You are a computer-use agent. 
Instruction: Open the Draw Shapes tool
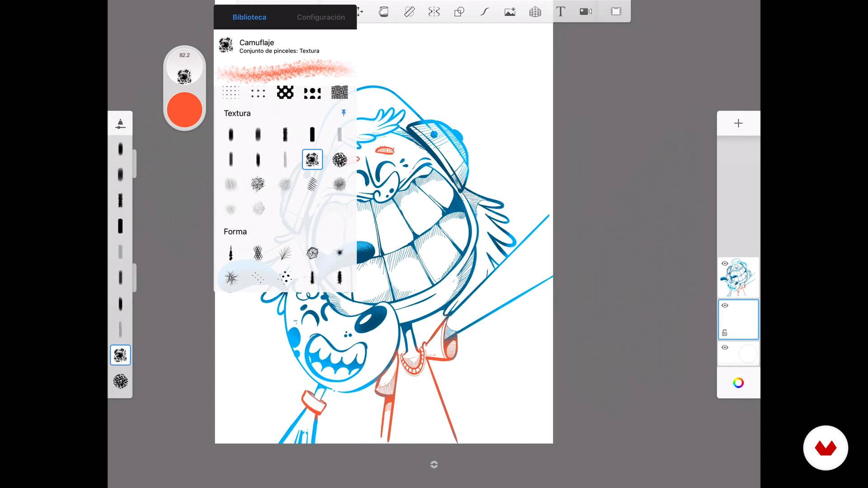pyautogui.click(x=459, y=12)
